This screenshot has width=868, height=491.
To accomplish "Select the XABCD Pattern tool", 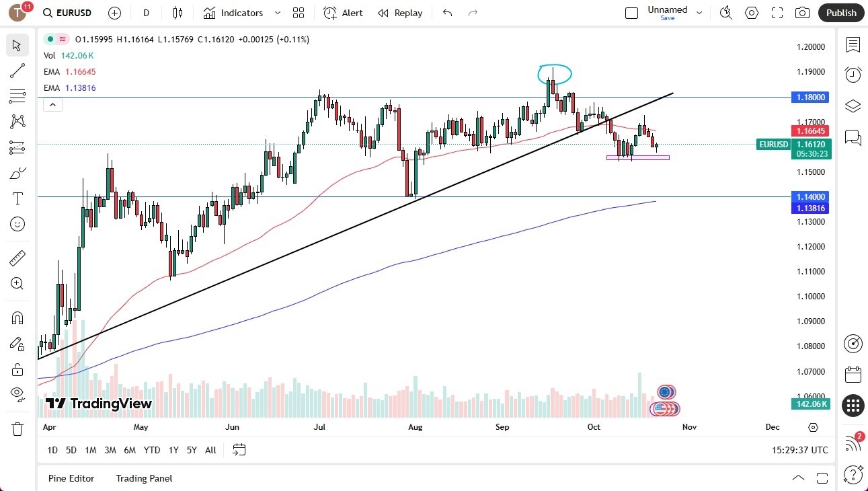I will 17,122.
